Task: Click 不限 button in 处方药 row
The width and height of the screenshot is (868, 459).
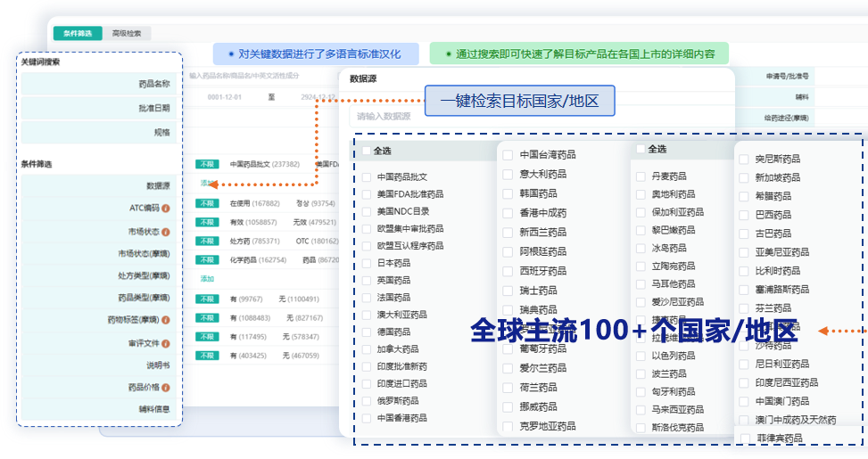Action: click(207, 241)
